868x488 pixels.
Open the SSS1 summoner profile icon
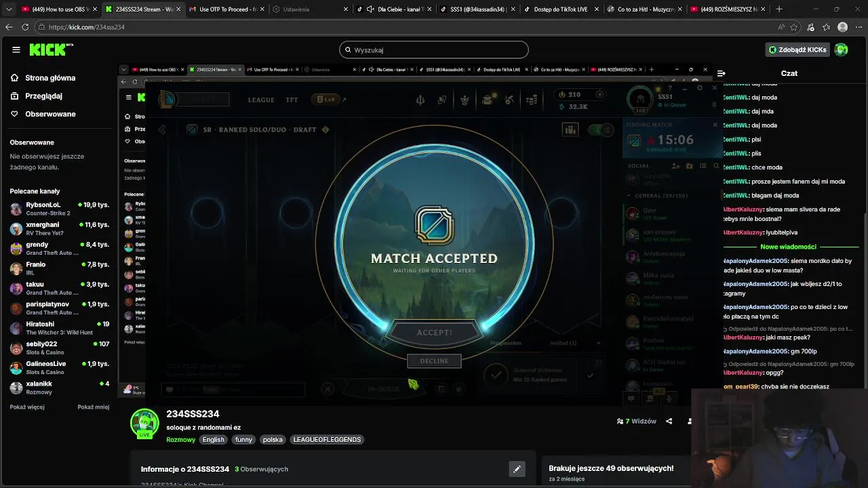[x=640, y=100]
